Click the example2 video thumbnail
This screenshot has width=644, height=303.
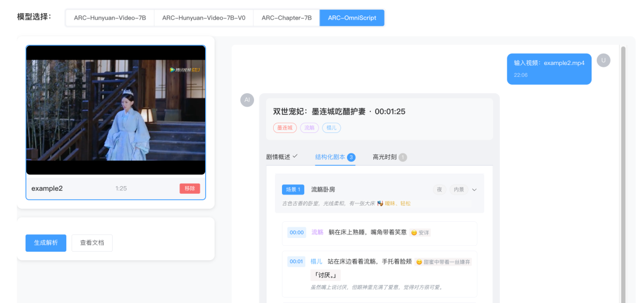[x=116, y=110]
